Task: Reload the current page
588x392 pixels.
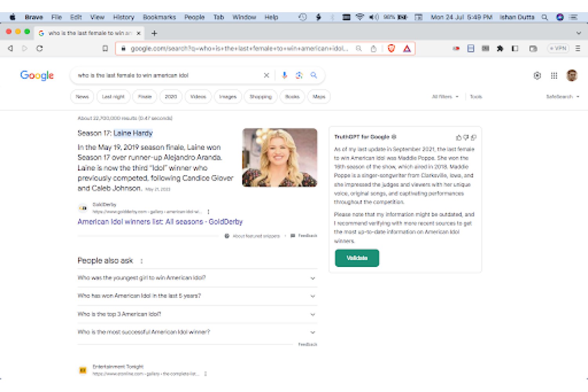Action: point(40,49)
